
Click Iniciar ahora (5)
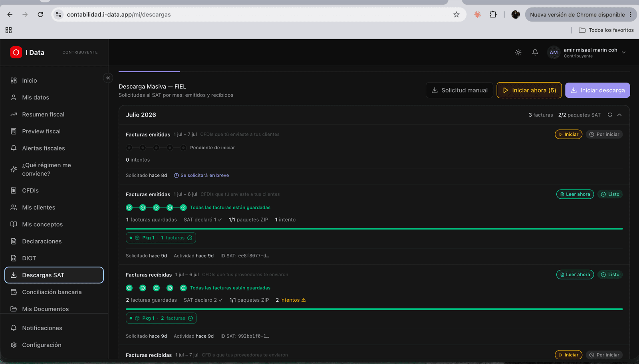coord(529,90)
